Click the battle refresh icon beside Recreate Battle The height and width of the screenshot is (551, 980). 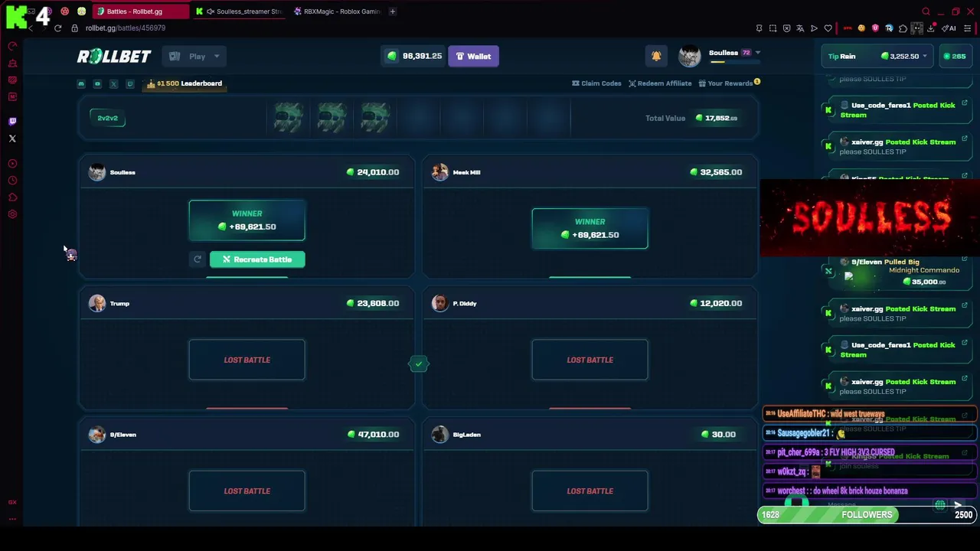(198, 259)
